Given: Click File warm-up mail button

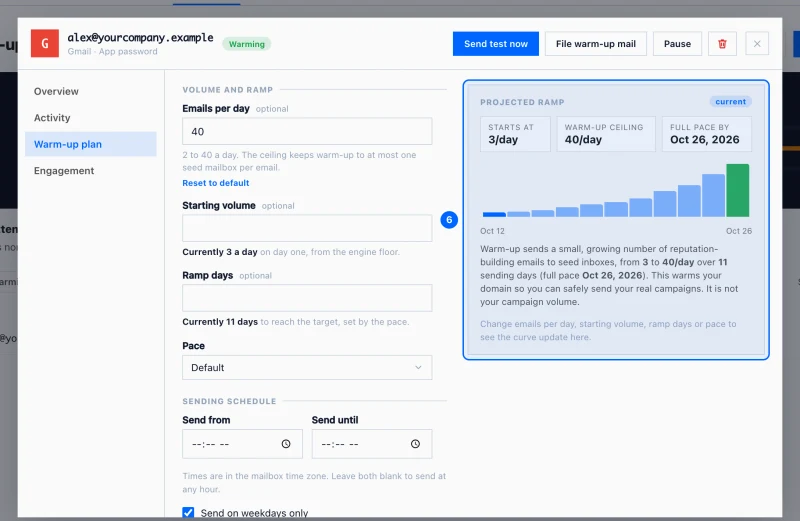Looking at the screenshot, I should (595, 44).
